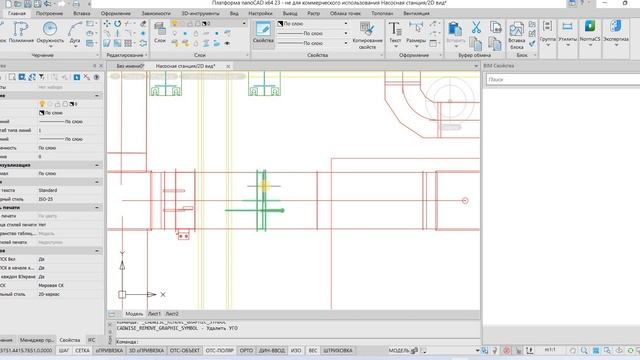
Task: Select the Полилиния drawing tool
Action: 21,32
